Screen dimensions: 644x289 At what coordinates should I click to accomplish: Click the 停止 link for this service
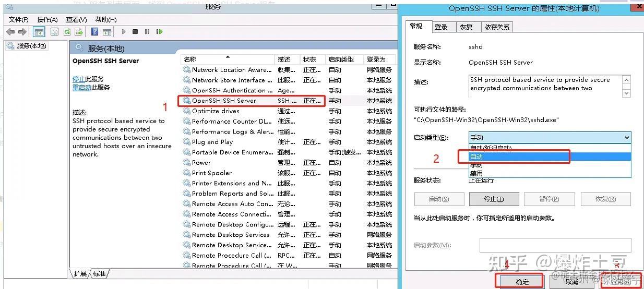(x=79, y=79)
